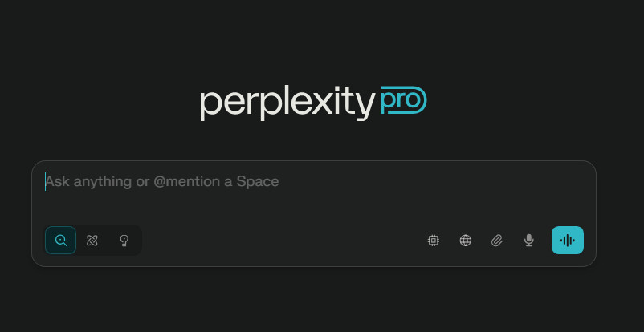The height and width of the screenshot is (332, 644).
Task: Open the globe sources selector
Action: (466, 240)
